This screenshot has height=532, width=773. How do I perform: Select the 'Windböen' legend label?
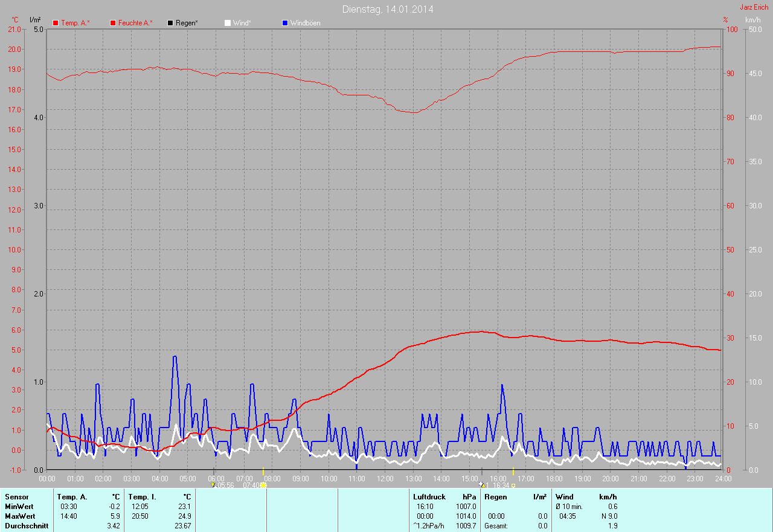coord(306,23)
